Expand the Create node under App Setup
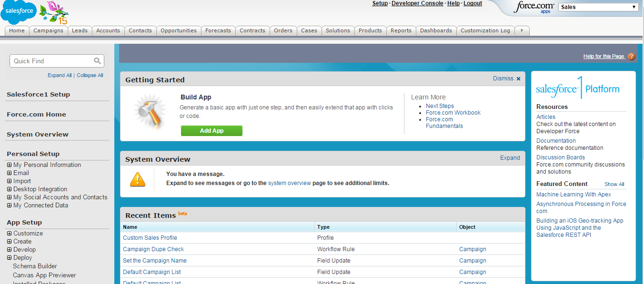 [x=9, y=242]
